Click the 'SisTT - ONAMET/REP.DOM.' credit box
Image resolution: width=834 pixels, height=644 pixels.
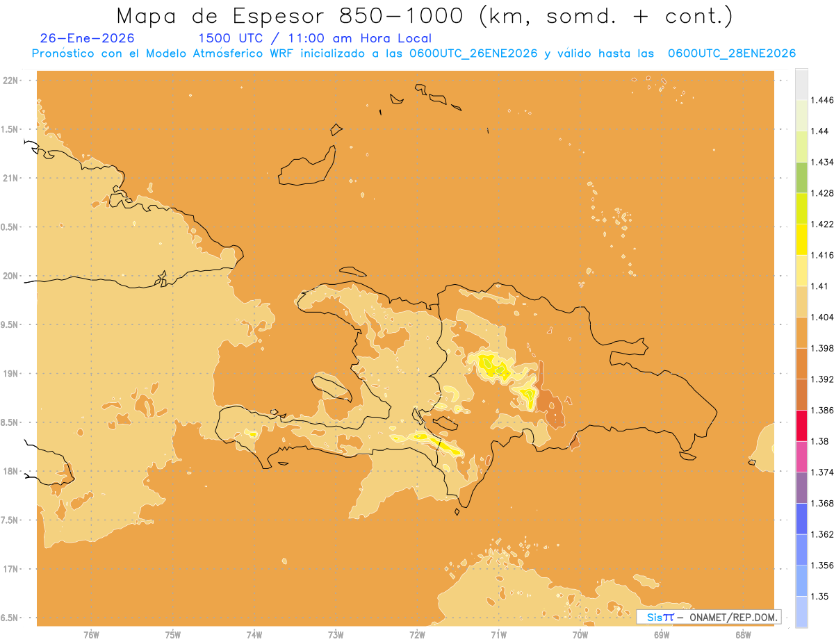709,617
